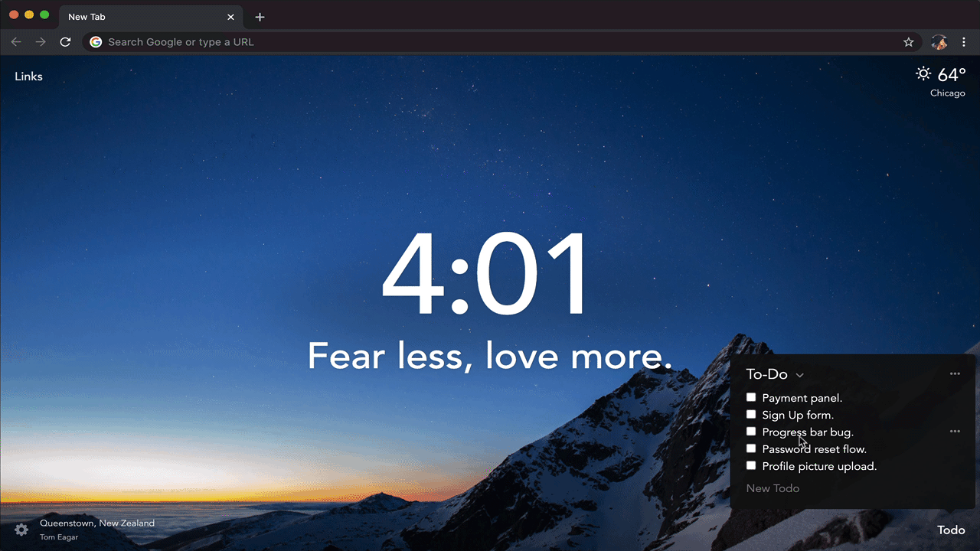Select the Profile picture upload text
Image resolution: width=980 pixels, height=551 pixels.
pos(820,466)
